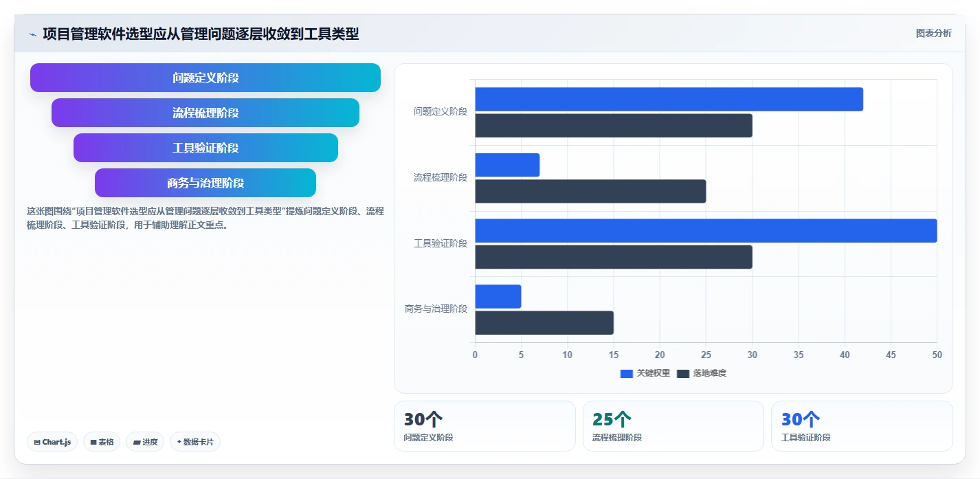Click the 进度 tag

[145, 442]
